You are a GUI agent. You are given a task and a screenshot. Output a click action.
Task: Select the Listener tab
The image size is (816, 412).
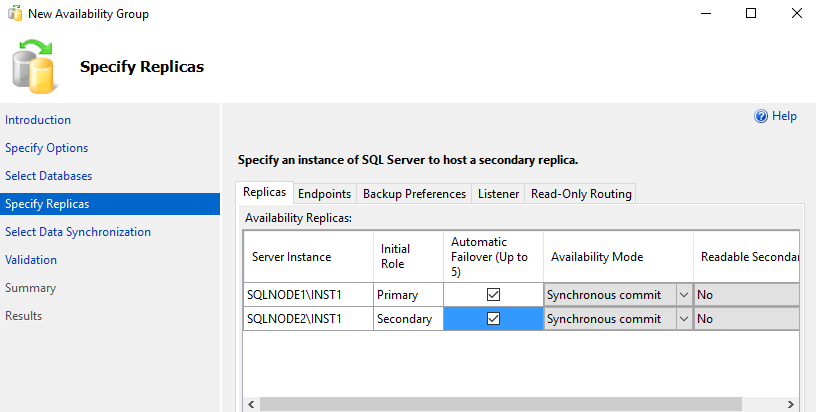coord(498,194)
